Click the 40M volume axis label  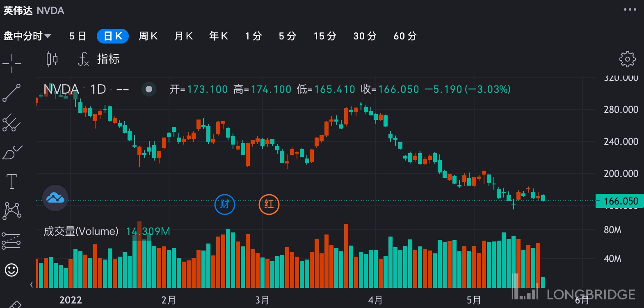612,259
